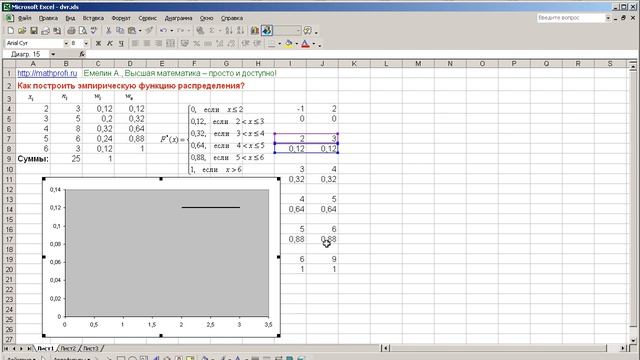This screenshot has height=360, width=640.
Task: Click Font Color red A swatch
Action: (305, 43)
